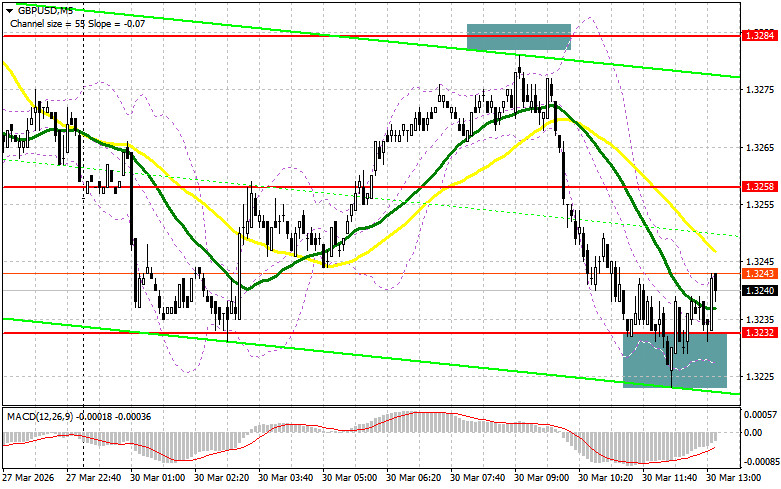
Task: Click the GBPUSD,M5 chart title
Action: [45, 10]
